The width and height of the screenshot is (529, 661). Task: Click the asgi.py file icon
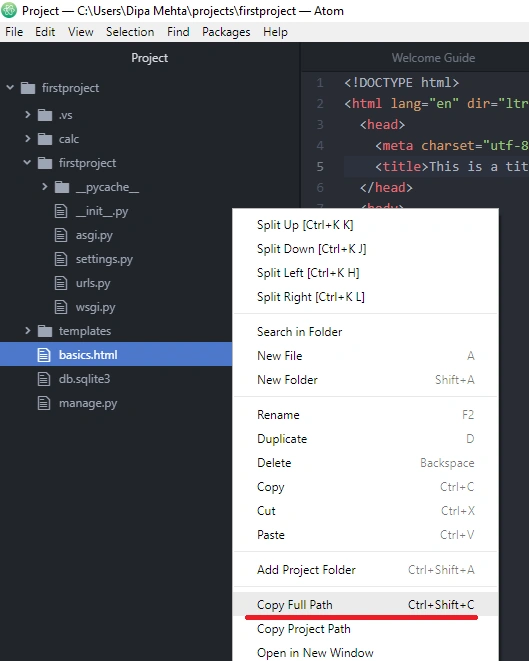tap(61, 235)
